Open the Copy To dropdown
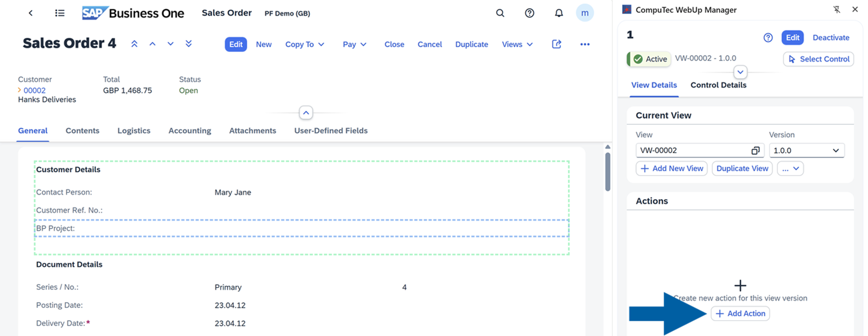Image resolution: width=868 pixels, height=336 pixels. click(x=304, y=44)
